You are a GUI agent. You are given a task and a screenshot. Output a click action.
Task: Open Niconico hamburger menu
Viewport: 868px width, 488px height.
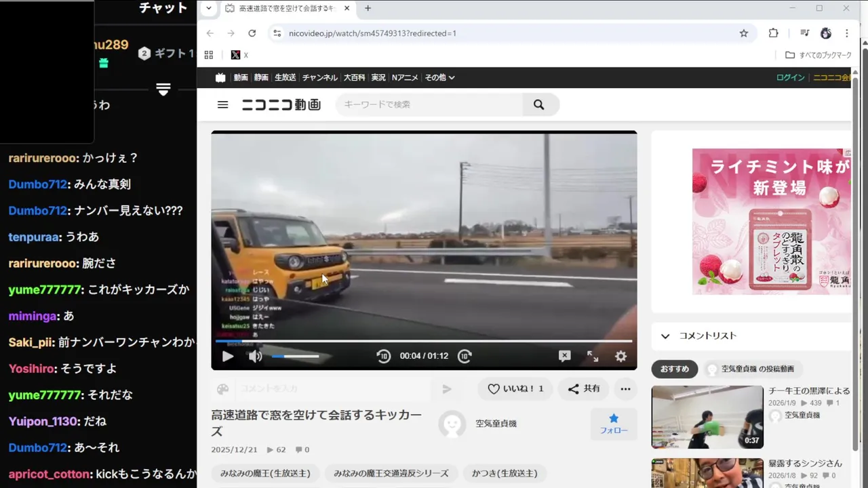coord(222,104)
